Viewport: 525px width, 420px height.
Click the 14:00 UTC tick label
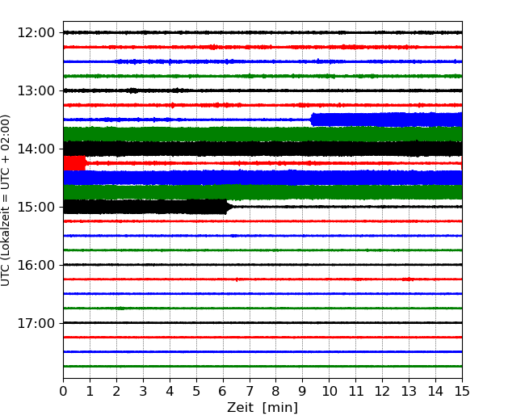pos(36,149)
